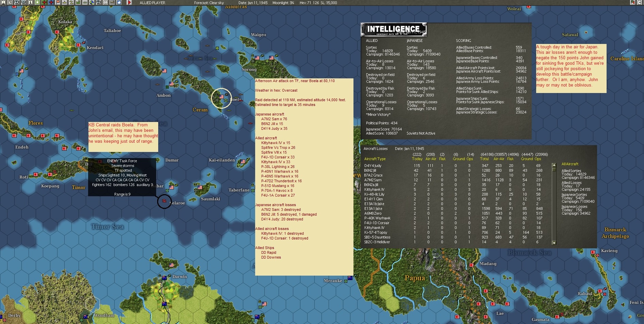
Task: Click the 'SCORING' heading
Action: coord(463,41)
